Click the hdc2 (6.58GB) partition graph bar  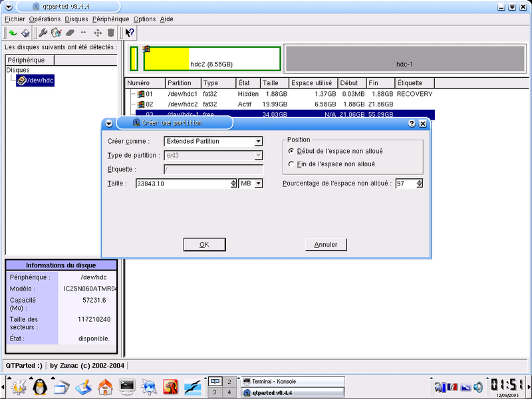(212, 59)
